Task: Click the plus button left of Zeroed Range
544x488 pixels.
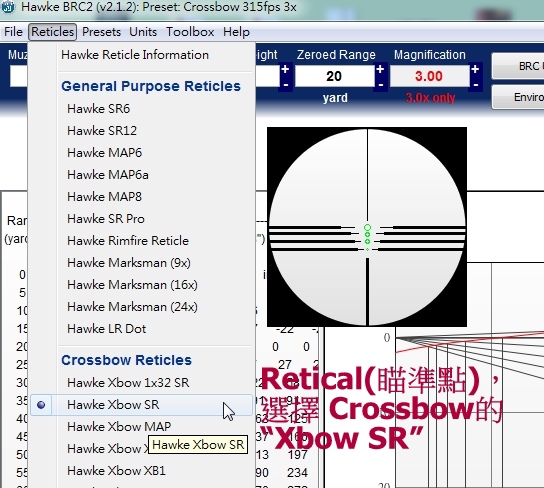Action: pyautogui.click(x=285, y=69)
